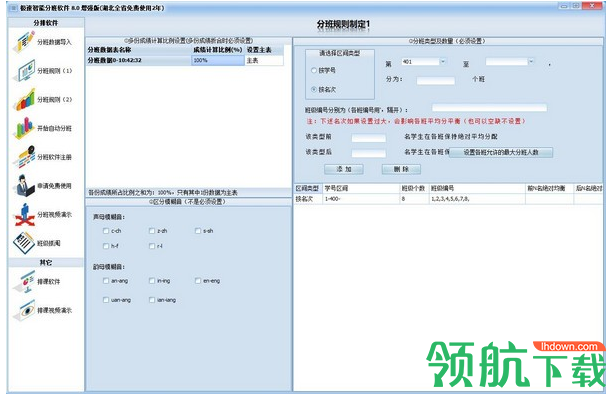The width and height of the screenshot is (606, 394).
Task: Toggle the r-l checkbox
Action: [152, 246]
